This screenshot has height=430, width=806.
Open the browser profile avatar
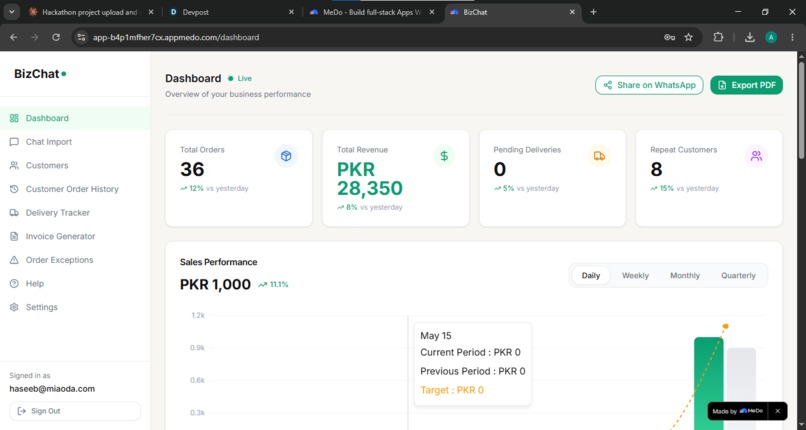[771, 37]
